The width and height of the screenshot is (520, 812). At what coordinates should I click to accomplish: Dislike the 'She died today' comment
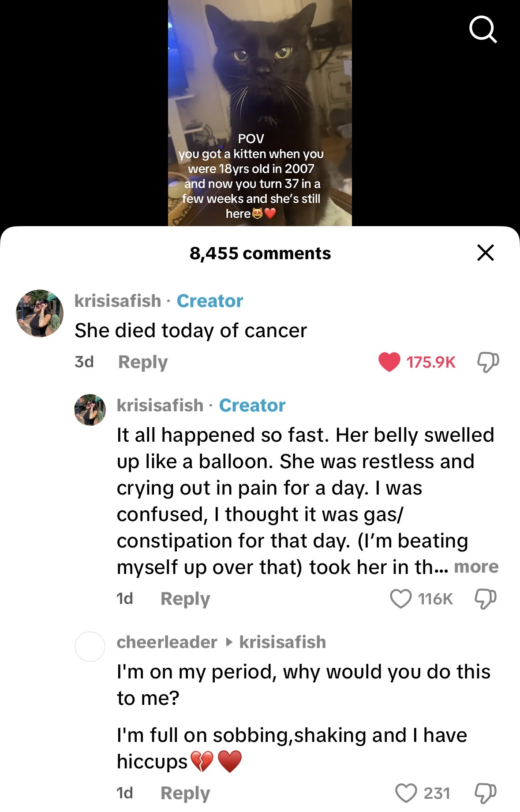point(488,362)
